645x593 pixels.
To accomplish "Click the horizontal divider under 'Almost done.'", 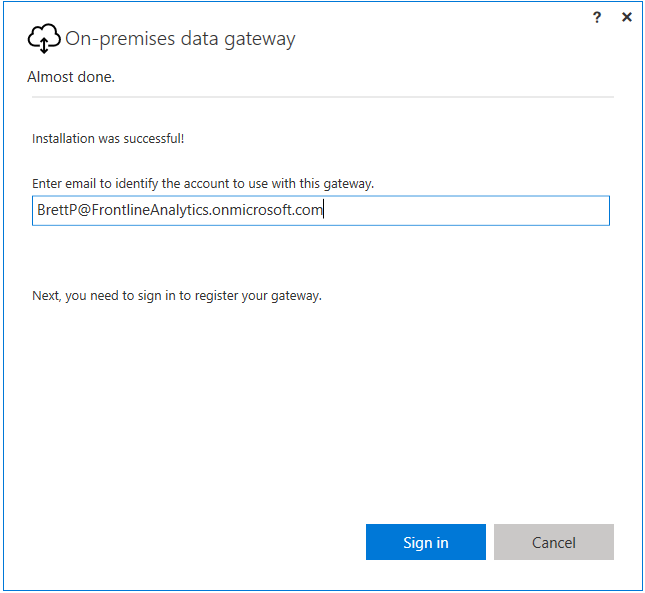I will 323,97.
